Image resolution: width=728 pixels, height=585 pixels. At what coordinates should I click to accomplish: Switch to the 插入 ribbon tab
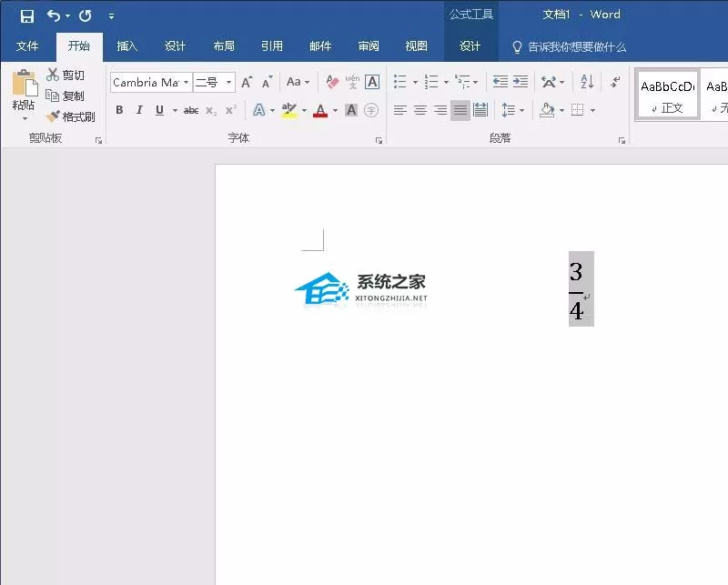click(x=126, y=46)
